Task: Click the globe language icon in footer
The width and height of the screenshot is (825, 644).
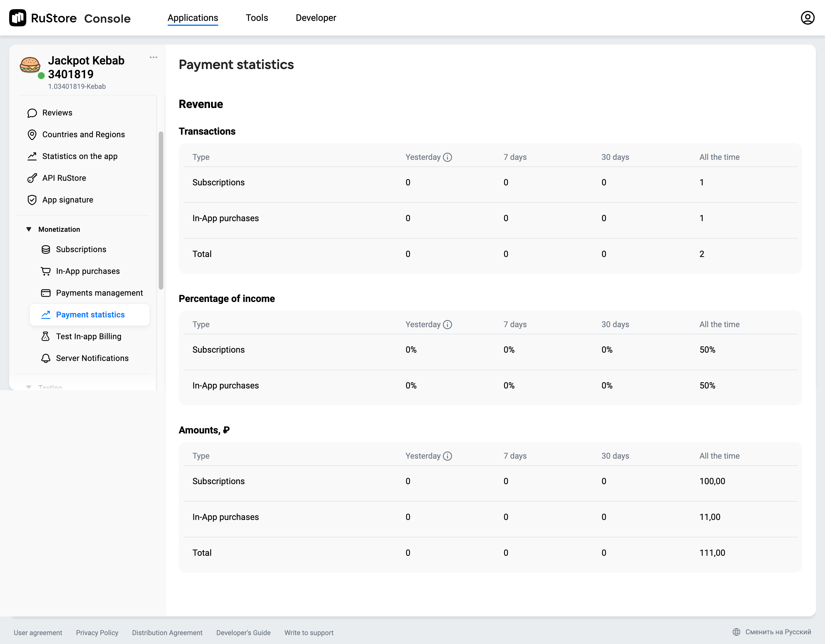Action: pos(736,632)
